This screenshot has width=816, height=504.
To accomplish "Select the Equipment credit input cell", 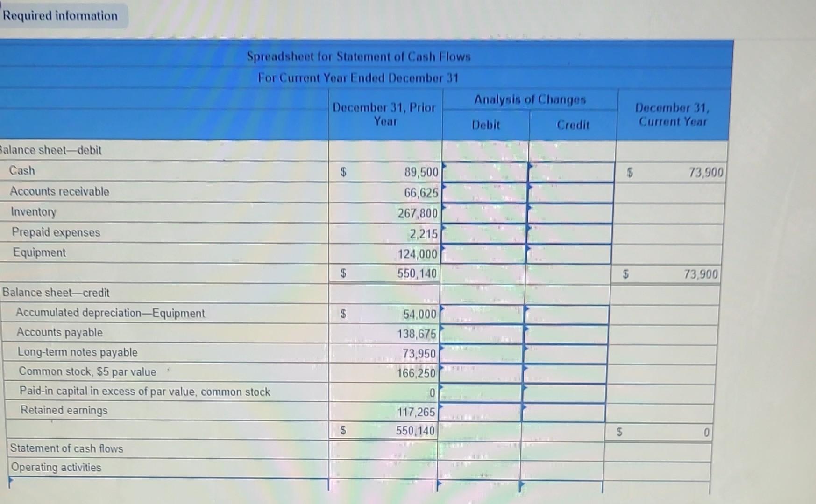I will pyautogui.click(x=569, y=254).
